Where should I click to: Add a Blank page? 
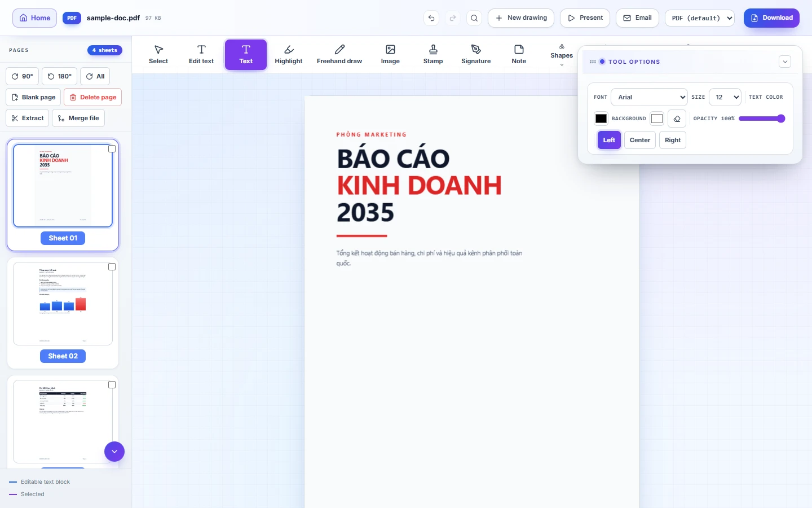[x=33, y=97]
